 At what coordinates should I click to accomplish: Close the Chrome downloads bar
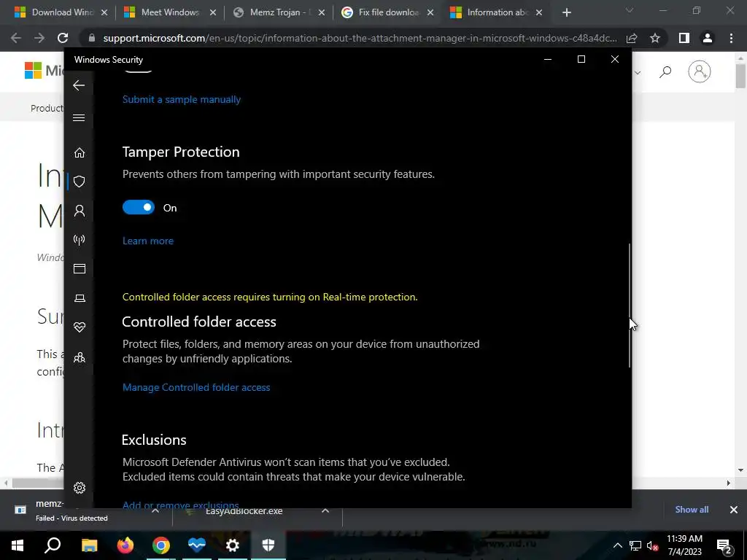(734, 510)
